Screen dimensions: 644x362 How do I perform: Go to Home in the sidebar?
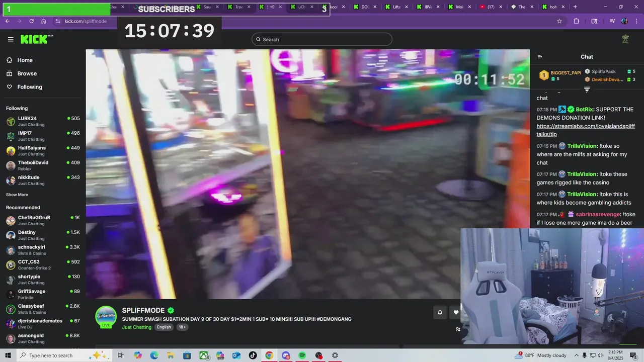(25, 60)
